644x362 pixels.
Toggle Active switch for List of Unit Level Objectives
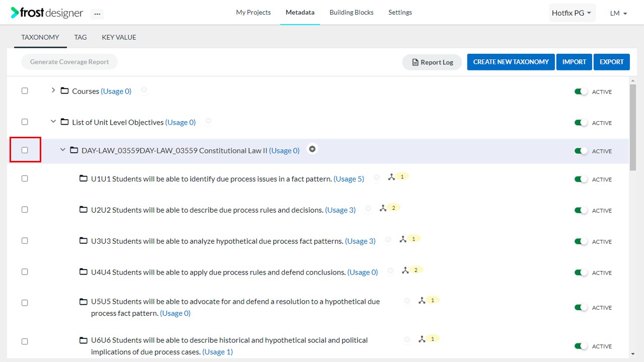pyautogui.click(x=581, y=123)
